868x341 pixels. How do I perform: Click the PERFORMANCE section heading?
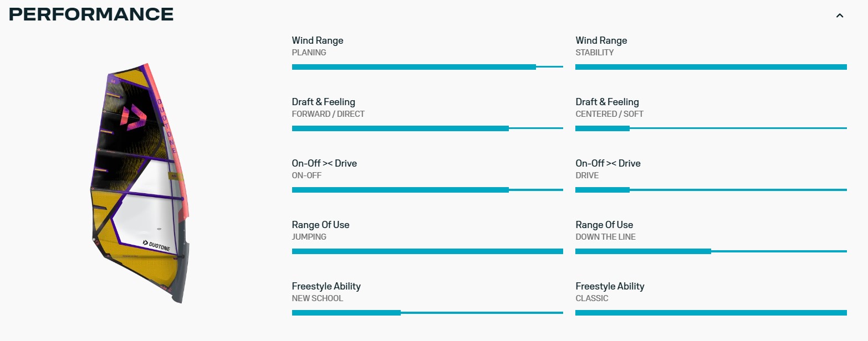pyautogui.click(x=91, y=14)
